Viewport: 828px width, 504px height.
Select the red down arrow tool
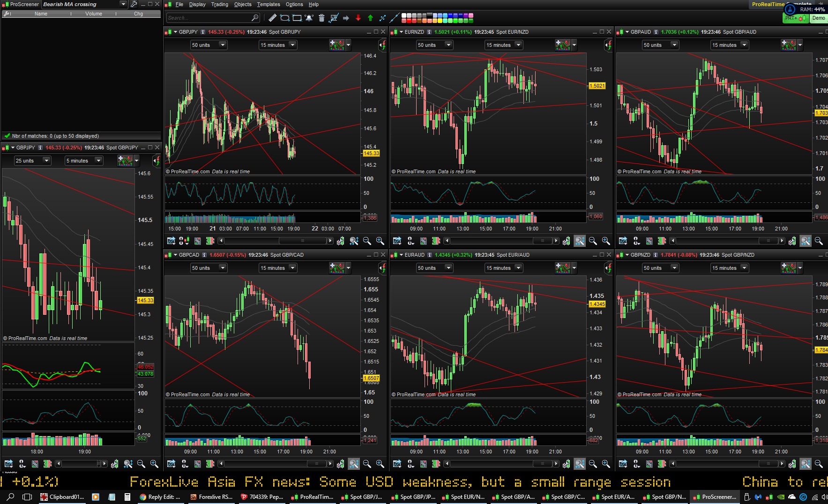(358, 18)
